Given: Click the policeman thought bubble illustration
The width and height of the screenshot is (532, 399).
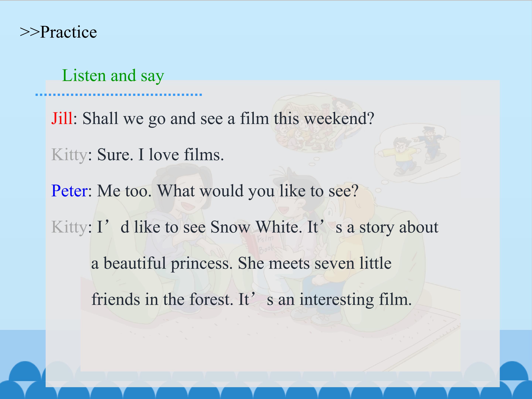Looking at the screenshot, I should (417, 154).
